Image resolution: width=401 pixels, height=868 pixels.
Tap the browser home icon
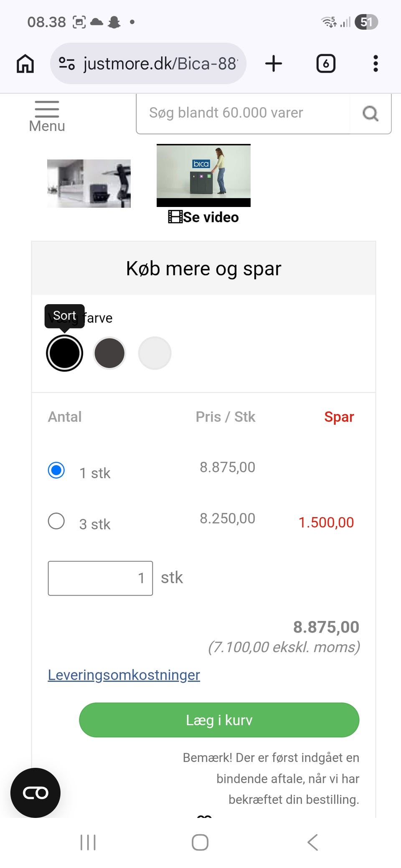coord(25,64)
